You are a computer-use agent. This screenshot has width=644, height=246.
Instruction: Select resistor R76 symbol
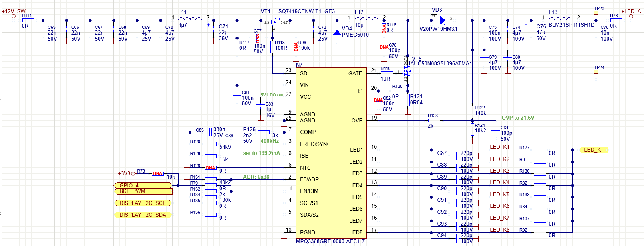tap(616, 20)
